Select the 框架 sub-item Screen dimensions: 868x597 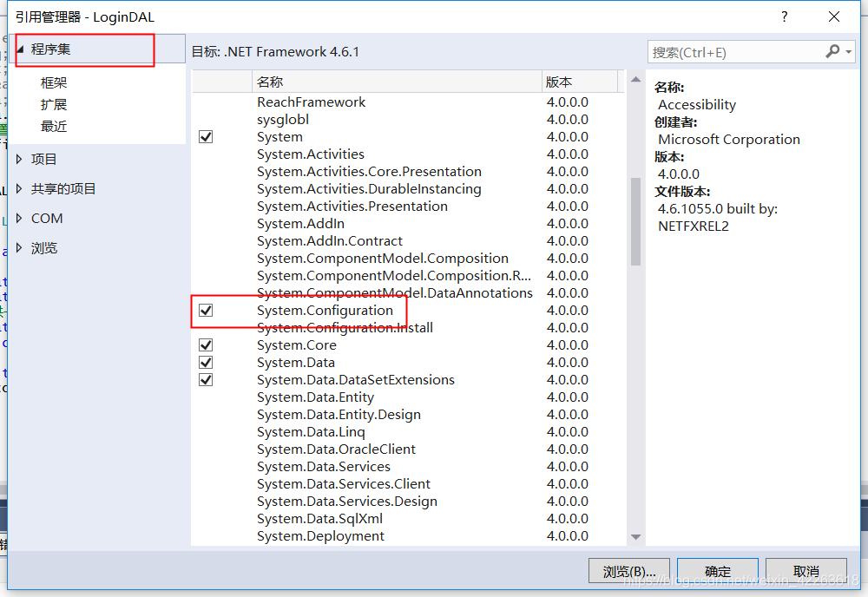54,83
